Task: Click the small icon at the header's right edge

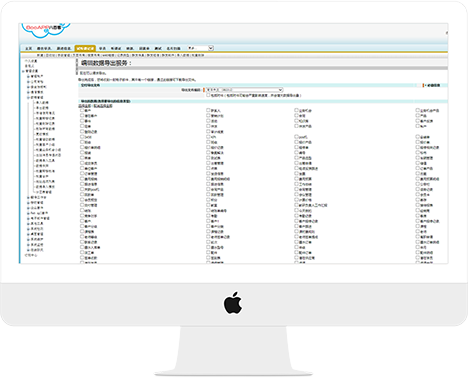Action: pos(446,33)
